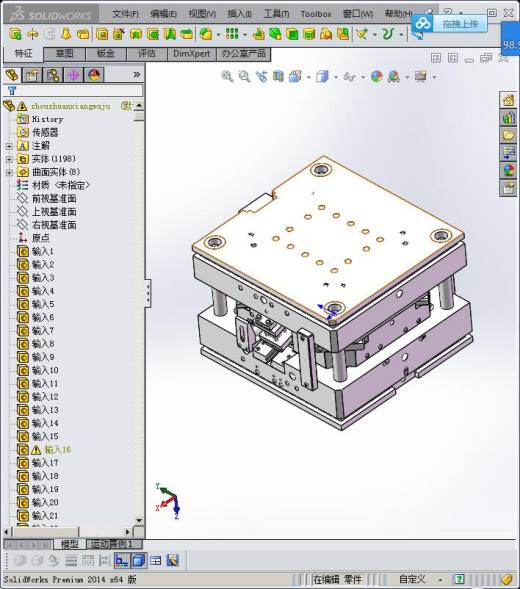Toggle the blue cube button in bottom toolbar

(139, 561)
